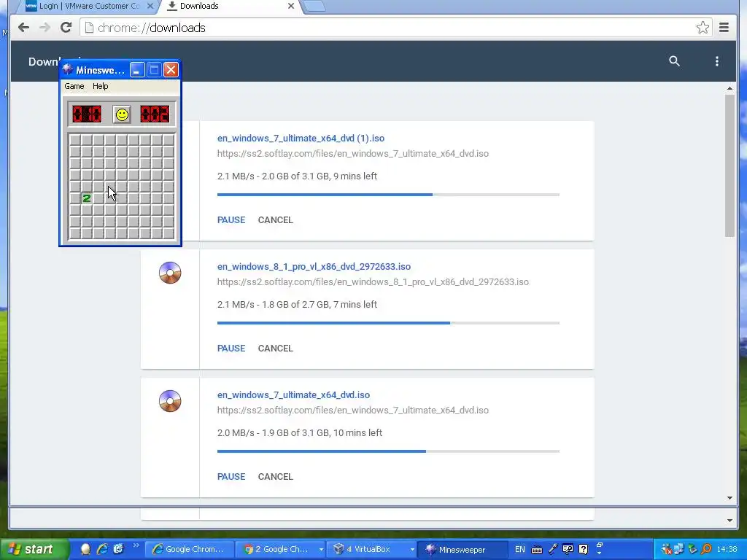Click the Windows 8.1 ISO softlay source URL
The height and width of the screenshot is (560, 747).
click(x=373, y=282)
